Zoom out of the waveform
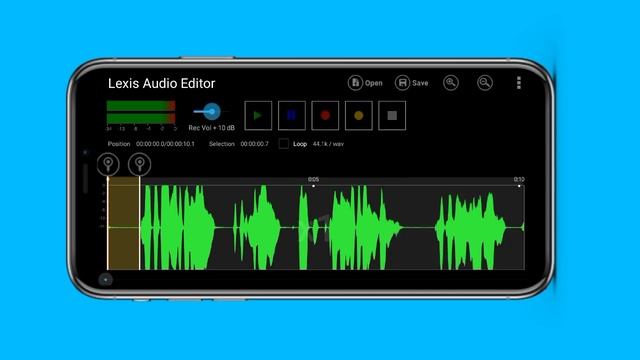This screenshot has height=360, width=640. pos(484,83)
